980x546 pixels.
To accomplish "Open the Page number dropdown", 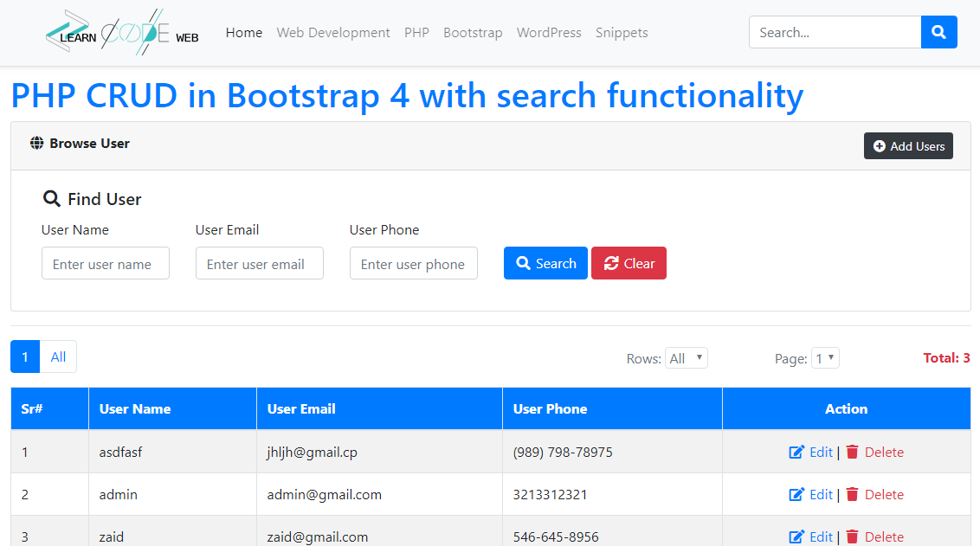I will click(825, 357).
